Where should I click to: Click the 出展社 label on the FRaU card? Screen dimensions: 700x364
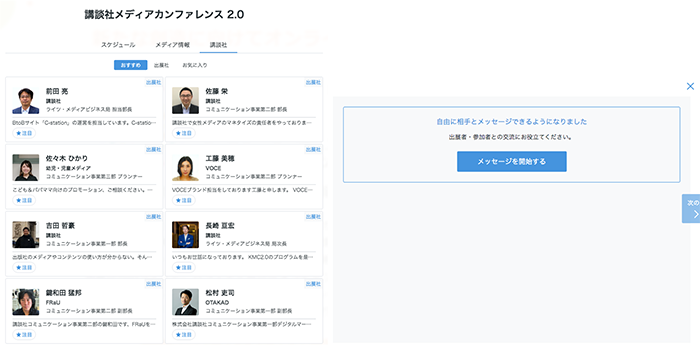tap(154, 284)
